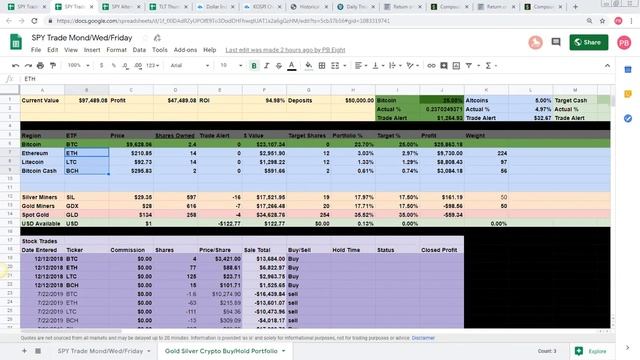Screen dimensions: 640x360
Task: Click the undo icon in toolbar
Action: pyautogui.click(x=16, y=66)
